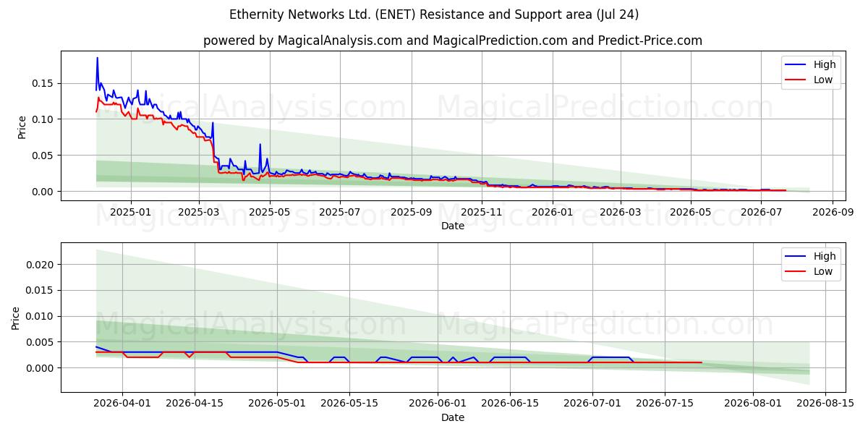
Task: Pick the 2026-06-15 tick label on bottom chart
Action: coord(511,404)
